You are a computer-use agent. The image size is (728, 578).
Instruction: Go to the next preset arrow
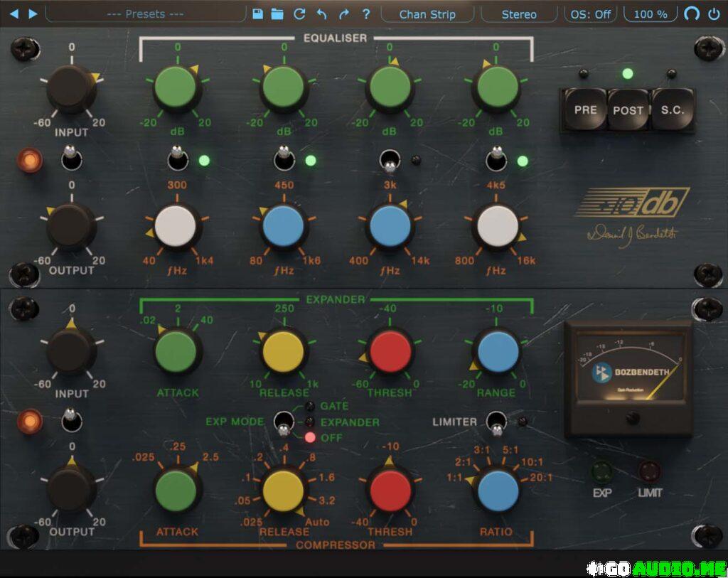pos(33,14)
